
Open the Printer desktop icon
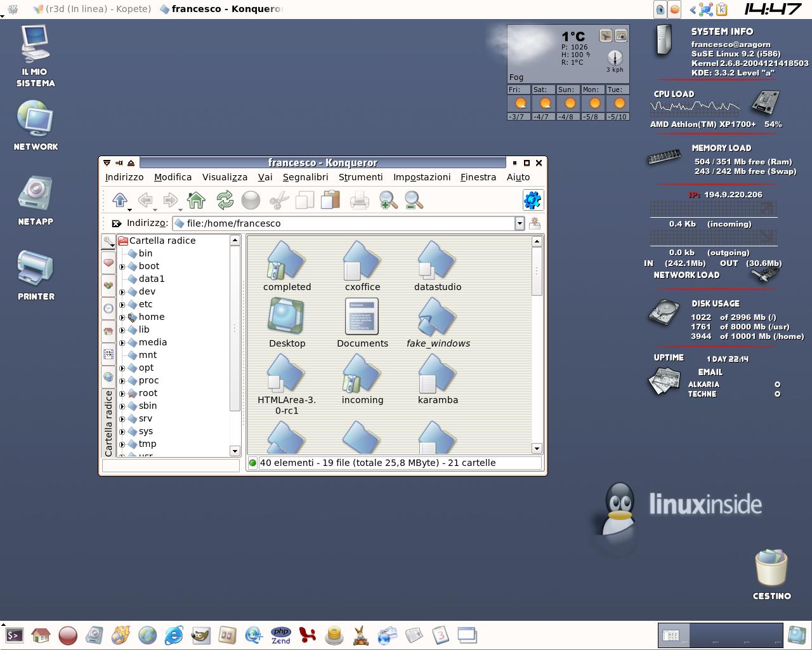coord(36,275)
